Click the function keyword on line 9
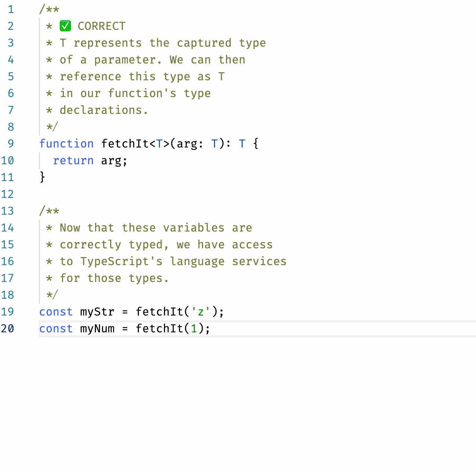 pos(66,143)
